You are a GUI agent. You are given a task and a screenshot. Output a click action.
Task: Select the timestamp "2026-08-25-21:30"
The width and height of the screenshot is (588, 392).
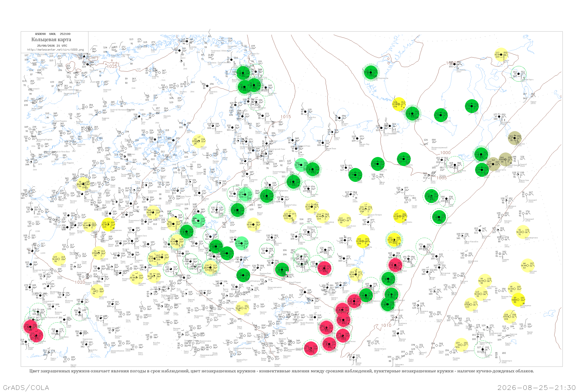(537, 387)
